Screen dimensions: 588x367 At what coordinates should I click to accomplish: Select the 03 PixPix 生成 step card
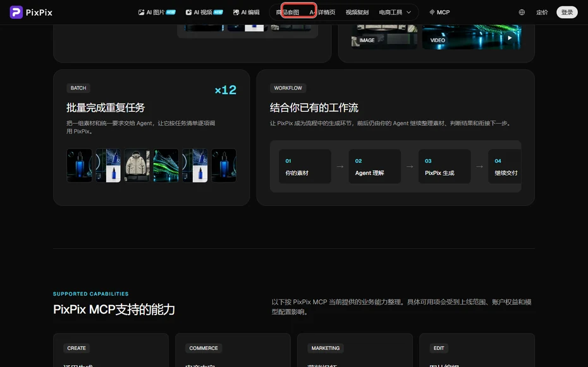tap(444, 166)
